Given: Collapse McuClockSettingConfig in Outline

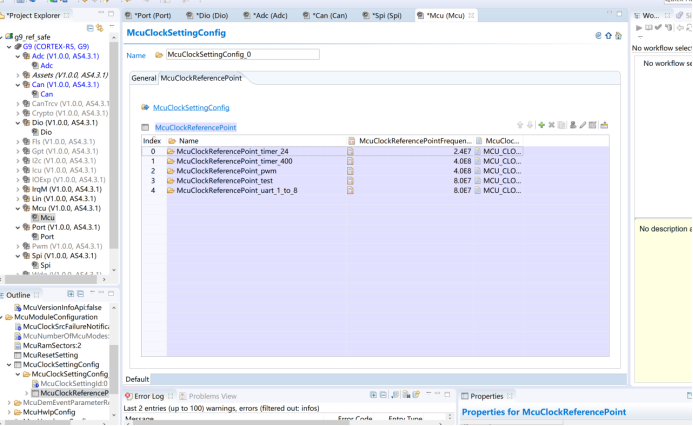Looking at the screenshot, I should pos(9,365).
